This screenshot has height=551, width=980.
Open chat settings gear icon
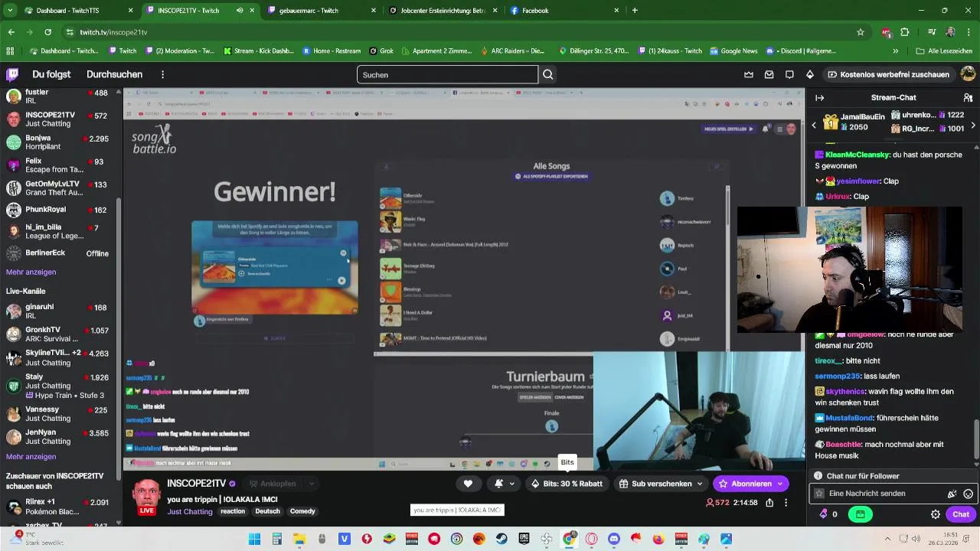point(936,514)
